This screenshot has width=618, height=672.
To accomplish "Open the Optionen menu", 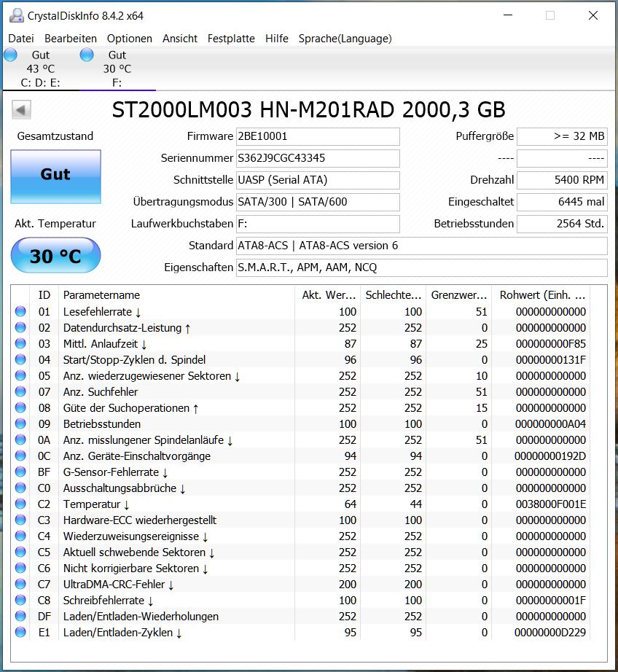I will [x=130, y=39].
